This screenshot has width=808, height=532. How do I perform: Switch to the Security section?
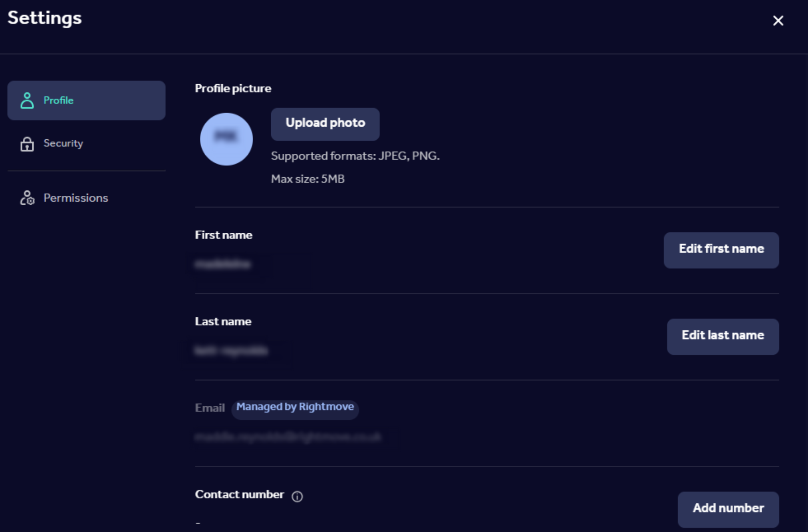coord(63,143)
